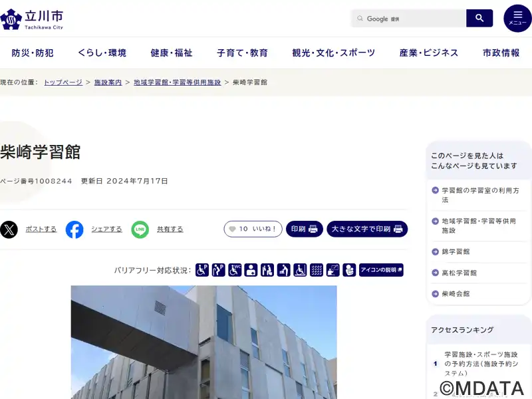This screenshot has height=399, width=532.
Task: Click the elderly parking accessibility icon
Action: pyautogui.click(x=219, y=270)
